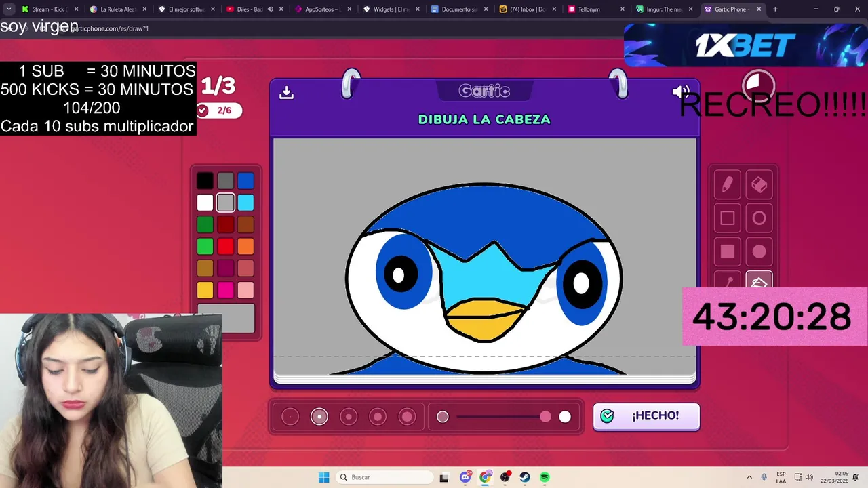The width and height of the screenshot is (868, 488).
Task: Switch to the Imgur tab
Action: pos(663,9)
